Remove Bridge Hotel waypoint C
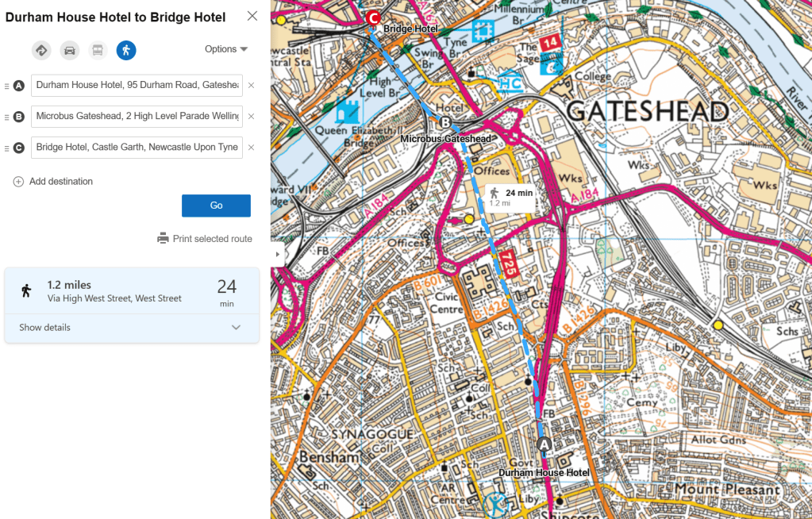The width and height of the screenshot is (812, 519). tap(251, 148)
